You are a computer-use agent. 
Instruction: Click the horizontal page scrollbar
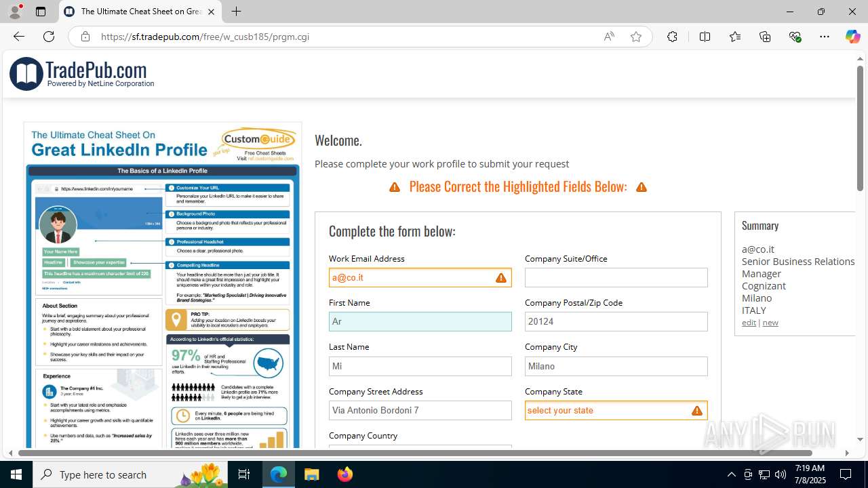coord(415,453)
